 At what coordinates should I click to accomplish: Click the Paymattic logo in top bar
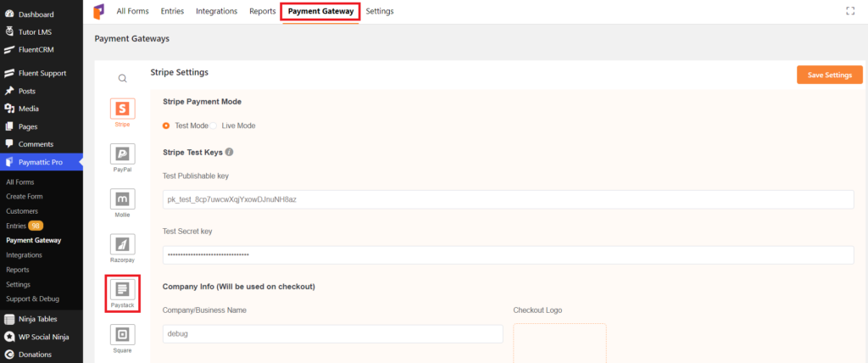98,11
